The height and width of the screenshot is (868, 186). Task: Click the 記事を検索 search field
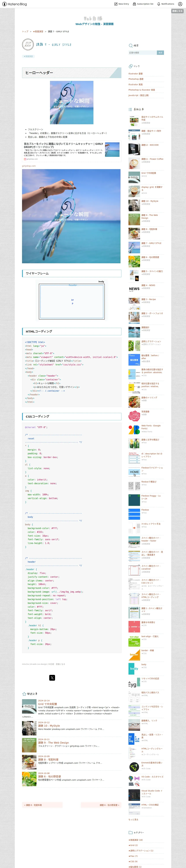click(x=142, y=53)
